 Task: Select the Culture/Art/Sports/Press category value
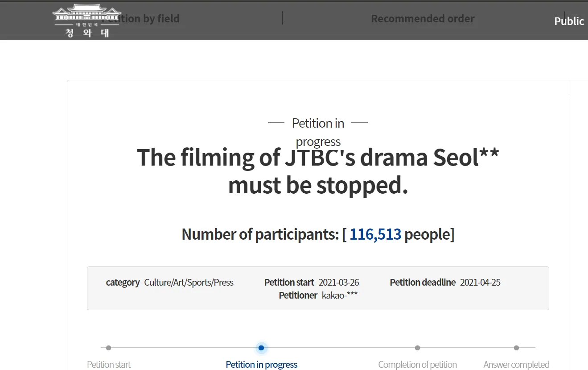coord(189,283)
